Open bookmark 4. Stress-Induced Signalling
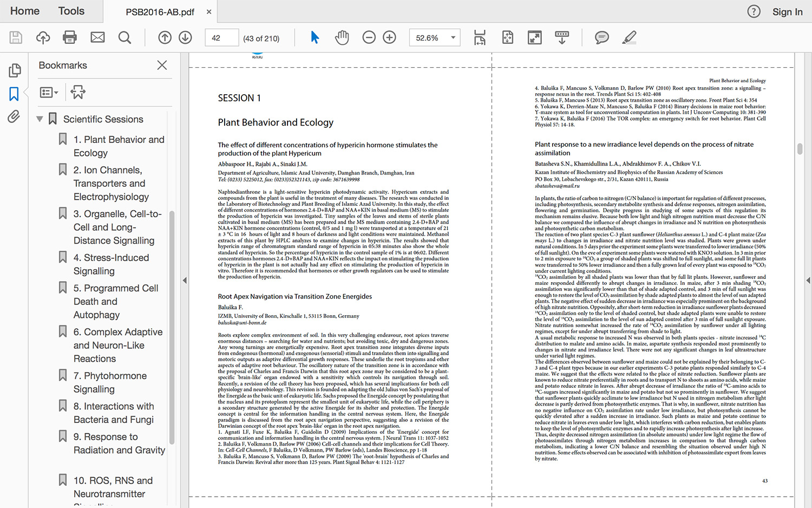The height and width of the screenshot is (508, 812). coord(111,264)
